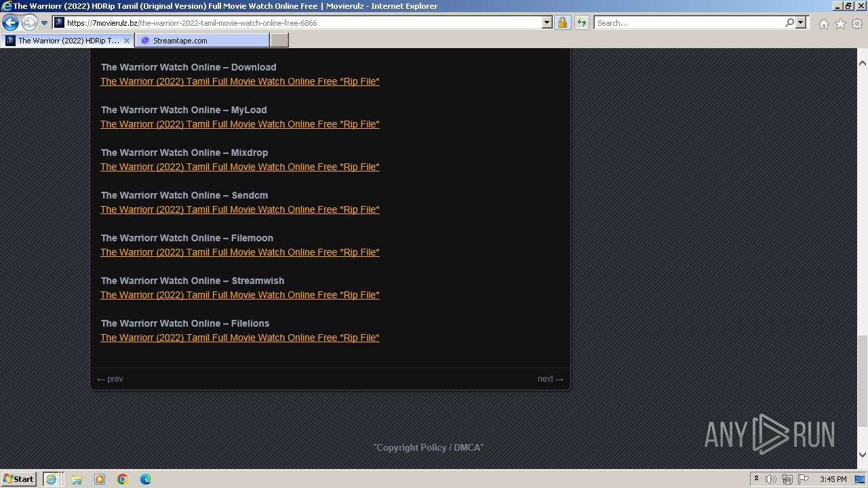Show hidden tray icons arrow
Viewport: 868px width, 488px height.
click(x=756, y=479)
